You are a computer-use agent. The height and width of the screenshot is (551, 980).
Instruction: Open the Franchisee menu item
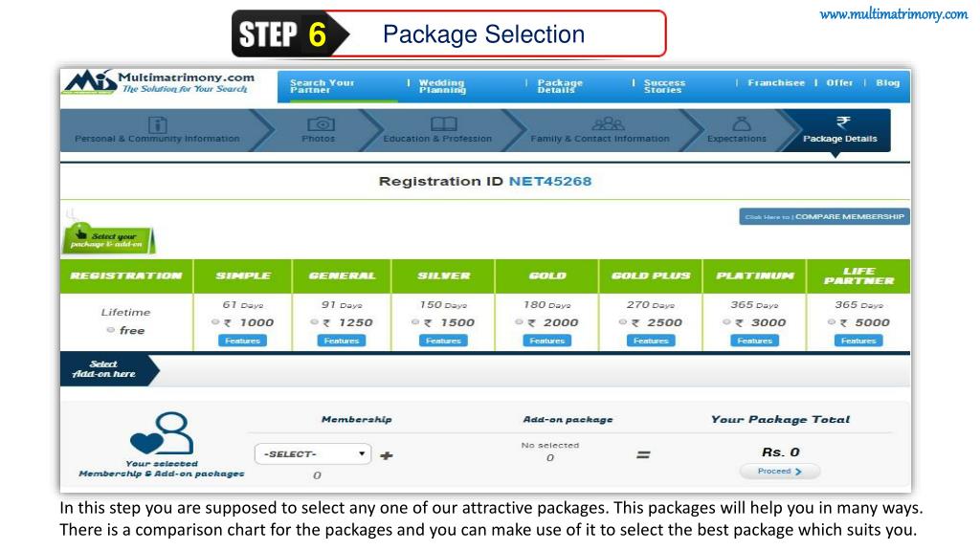(x=776, y=82)
